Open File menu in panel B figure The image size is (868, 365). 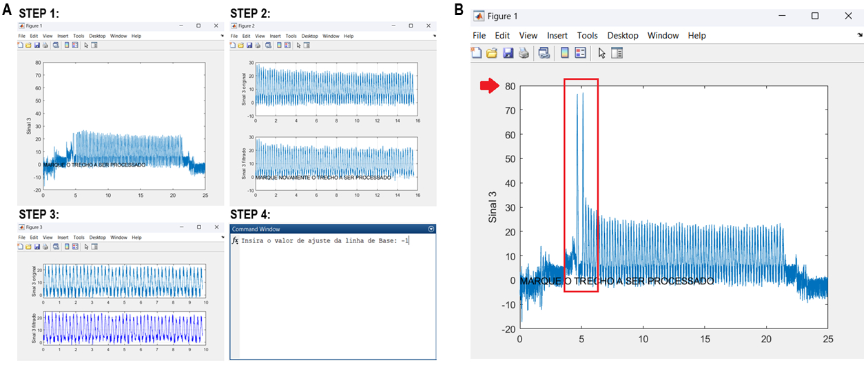[479, 35]
